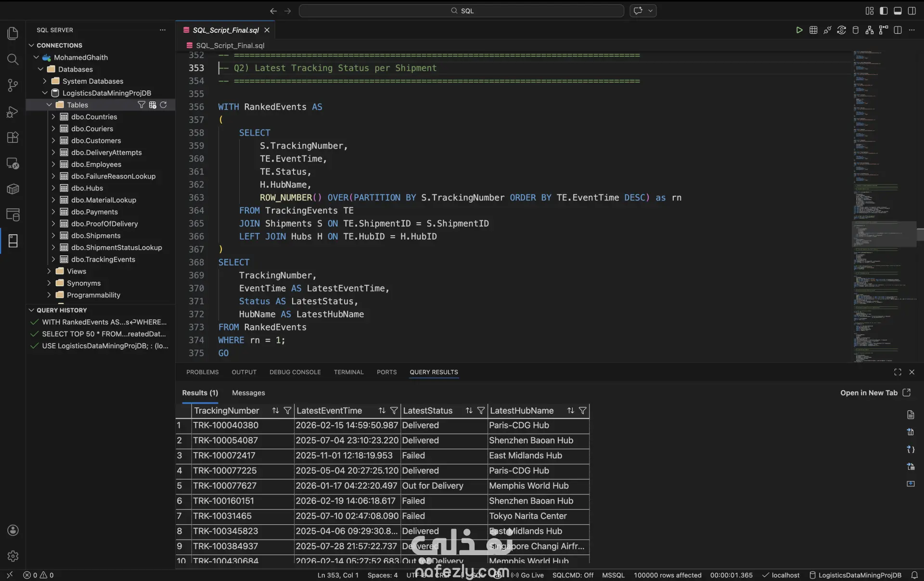924x581 pixels.
Task: Click the editor minimap slider
Action: pos(885,234)
